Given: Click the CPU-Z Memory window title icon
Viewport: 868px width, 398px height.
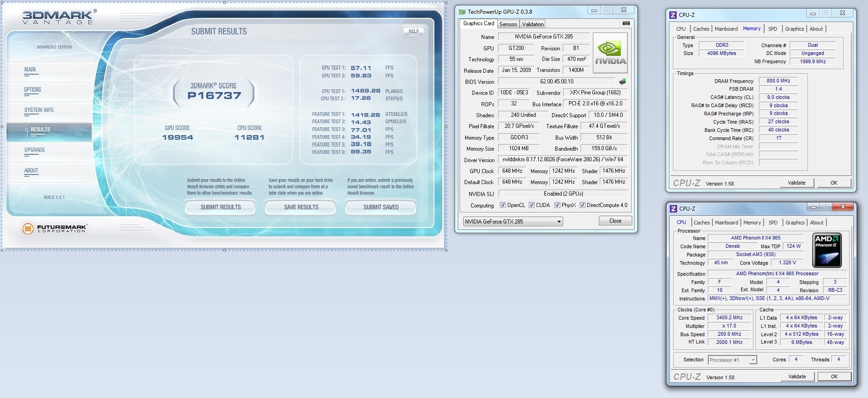Looking at the screenshot, I should 673,15.
